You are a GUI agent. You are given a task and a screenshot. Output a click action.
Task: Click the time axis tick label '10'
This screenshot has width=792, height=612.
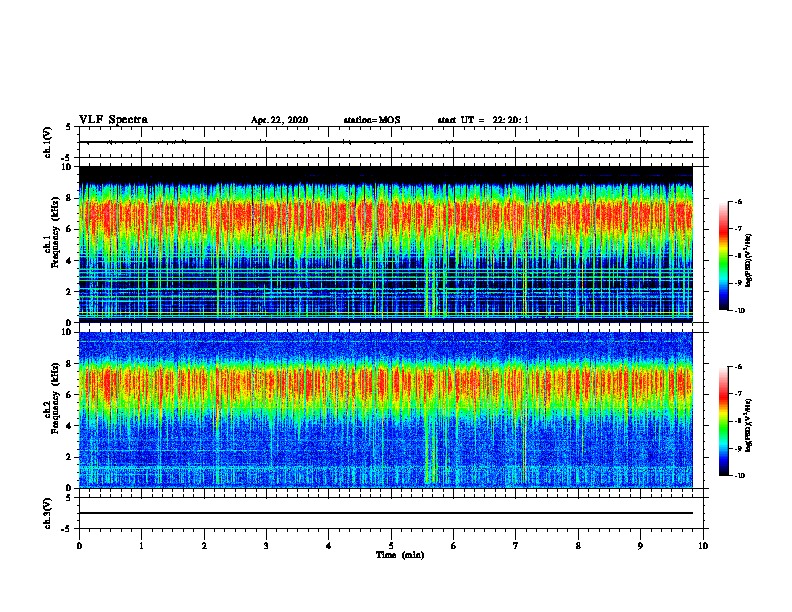[703, 546]
